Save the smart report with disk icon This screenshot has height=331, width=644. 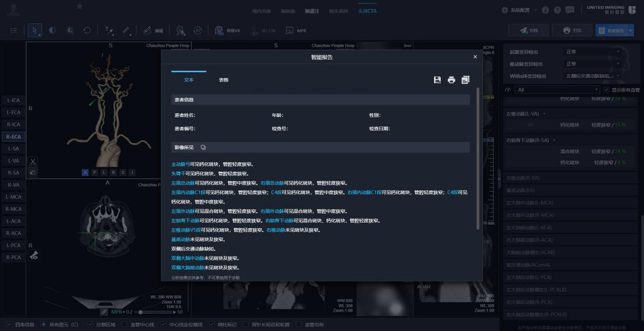[437, 80]
